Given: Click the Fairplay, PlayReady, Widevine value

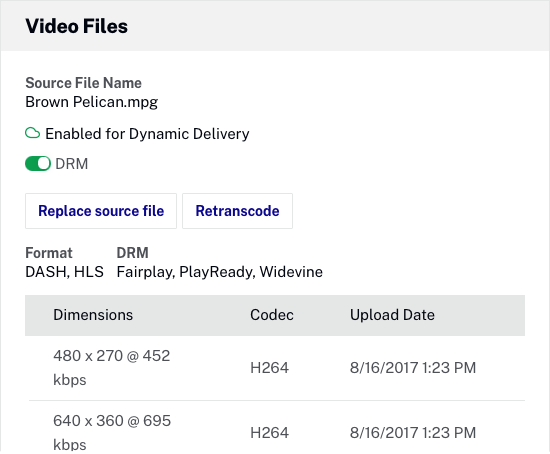Looking at the screenshot, I should coord(220,272).
